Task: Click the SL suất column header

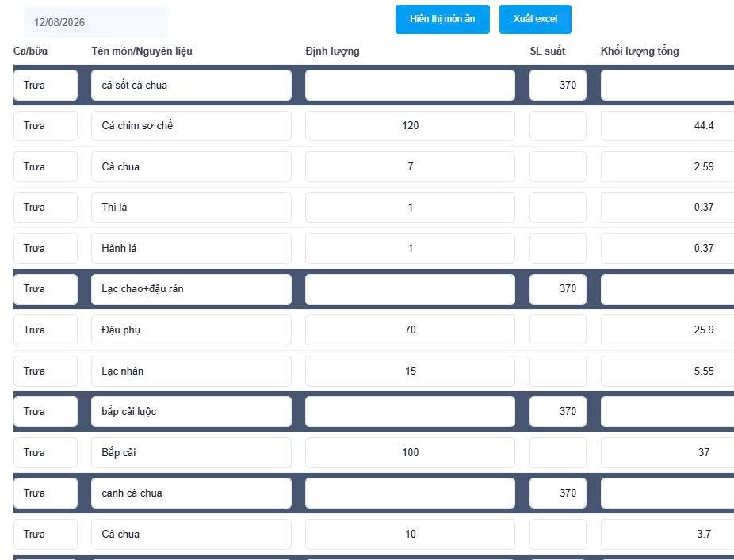Action: [547, 51]
